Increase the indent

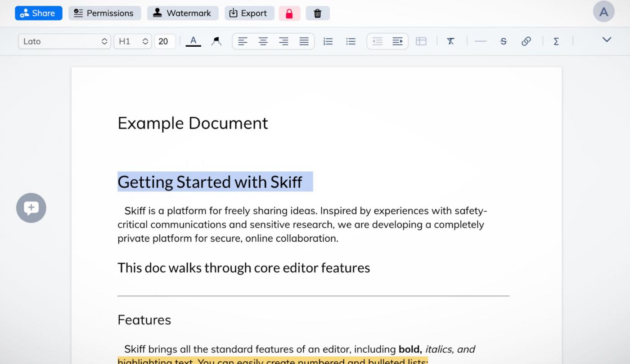pyautogui.click(x=397, y=41)
